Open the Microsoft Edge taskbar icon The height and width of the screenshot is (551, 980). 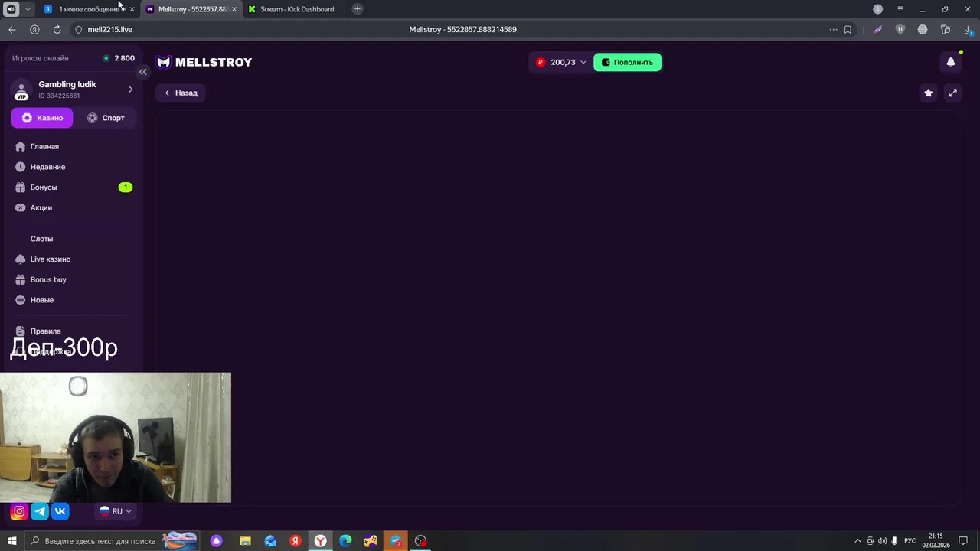click(345, 541)
